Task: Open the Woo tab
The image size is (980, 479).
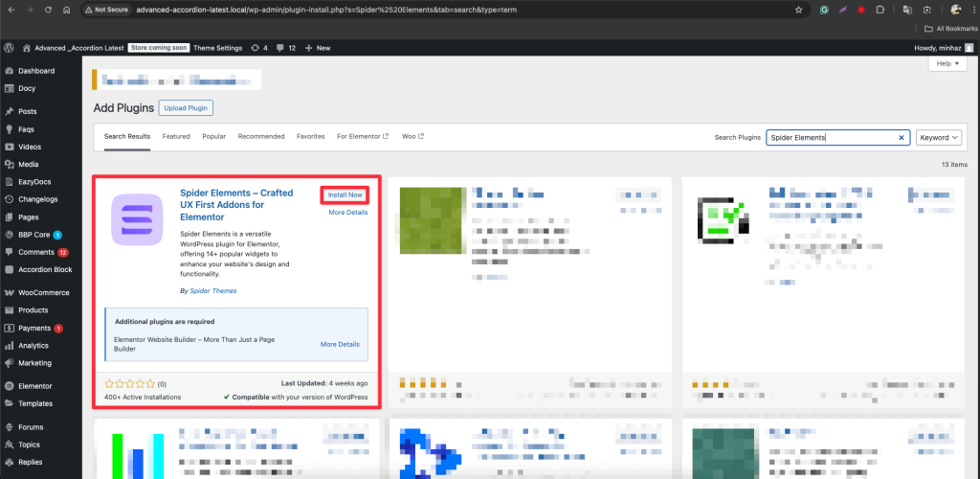Action: click(412, 136)
